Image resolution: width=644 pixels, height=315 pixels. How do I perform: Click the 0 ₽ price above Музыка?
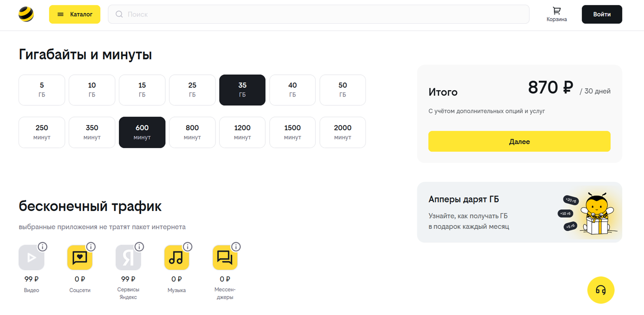(176, 279)
